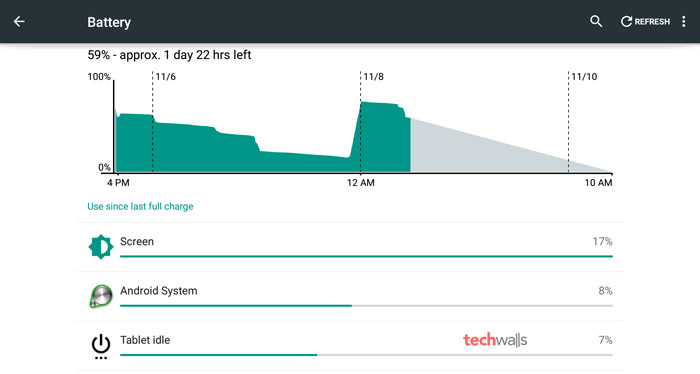Click the REFRESH button label
Screen dimensions: 700x374
coord(652,21)
